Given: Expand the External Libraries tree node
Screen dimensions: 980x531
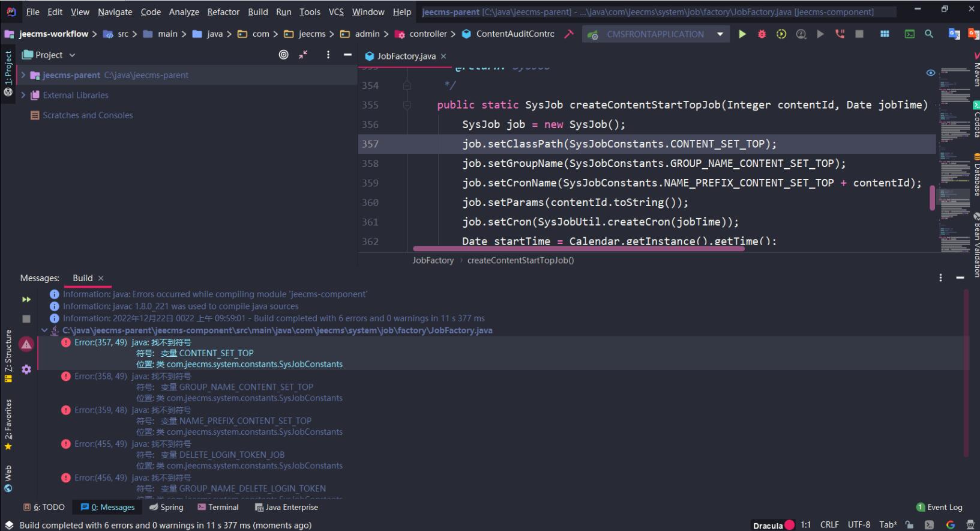Looking at the screenshot, I should (23, 95).
